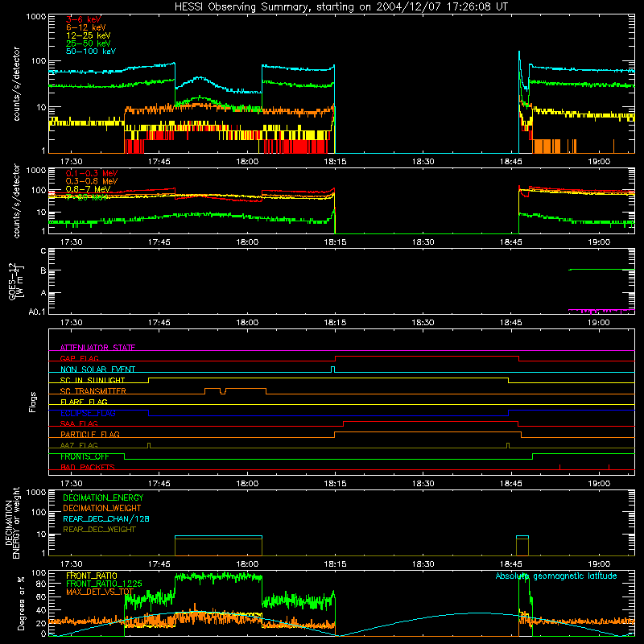This screenshot has width=644, height=644.
Task: Select the FRONT_RATIO_1225 legend label
Action: coord(105,584)
